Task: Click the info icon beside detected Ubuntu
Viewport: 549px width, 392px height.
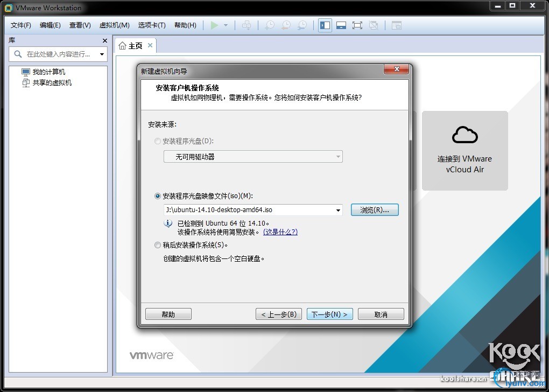Action: (x=168, y=223)
